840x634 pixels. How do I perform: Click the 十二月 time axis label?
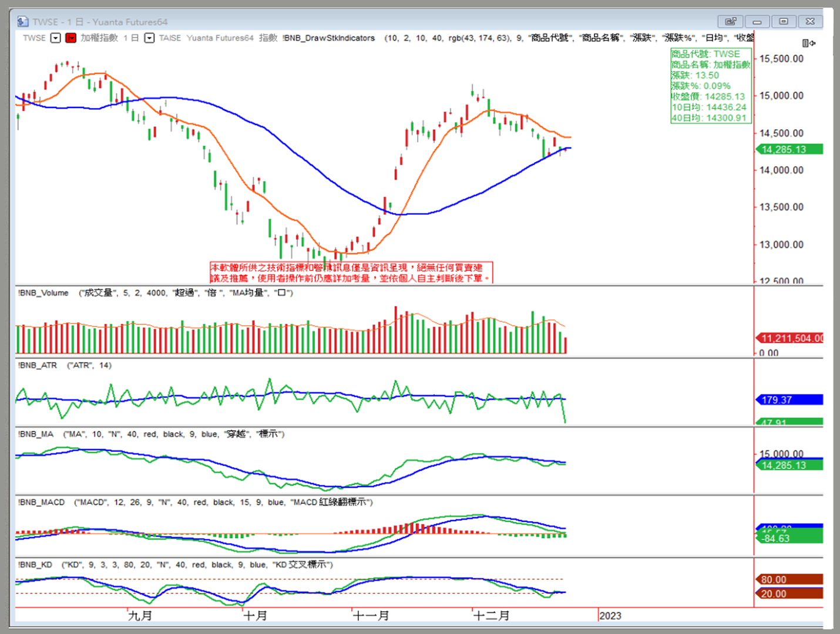point(491,615)
